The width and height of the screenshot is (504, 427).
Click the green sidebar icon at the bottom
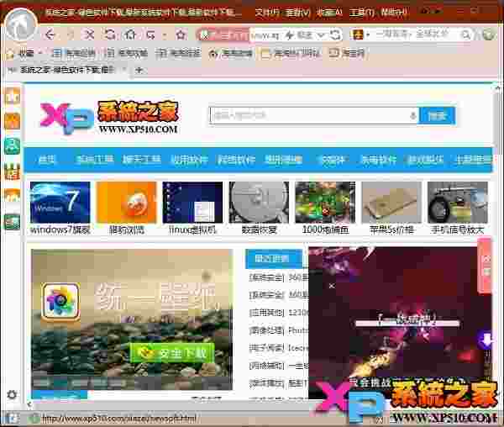pos(13,222)
